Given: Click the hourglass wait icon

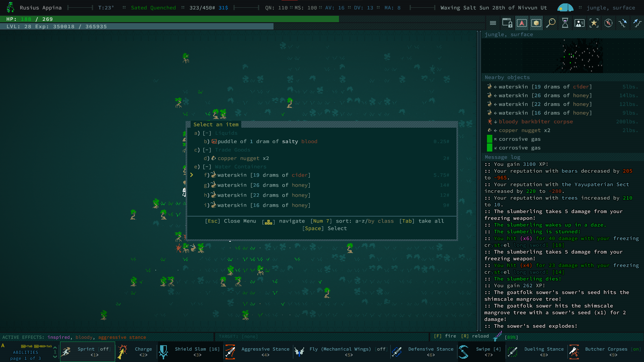Looking at the screenshot, I should tap(565, 23).
